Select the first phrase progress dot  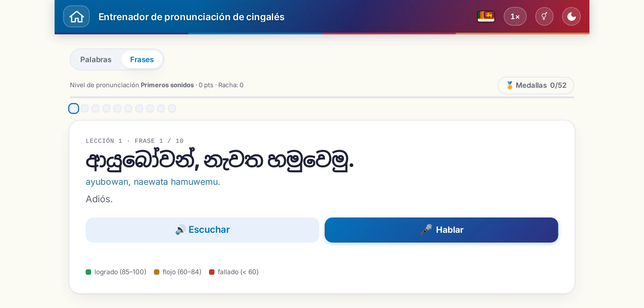click(x=74, y=108)
